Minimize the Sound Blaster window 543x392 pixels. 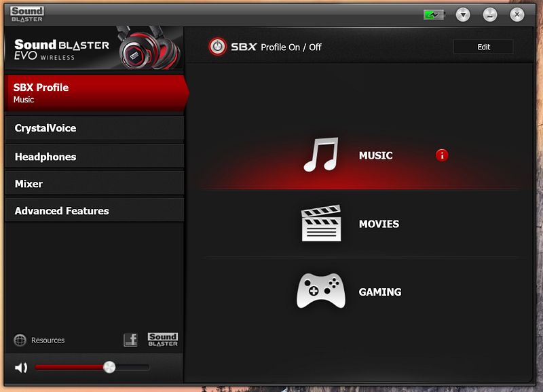(x=490, y=14)
